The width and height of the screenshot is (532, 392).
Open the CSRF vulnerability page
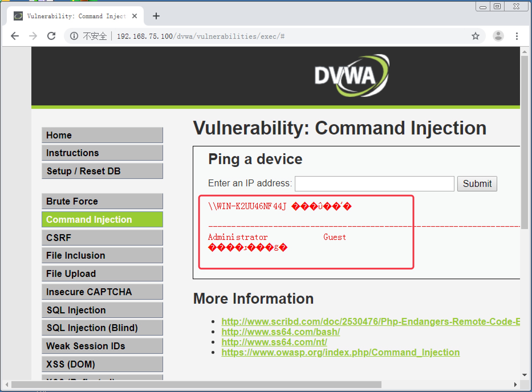click(102, 238)
